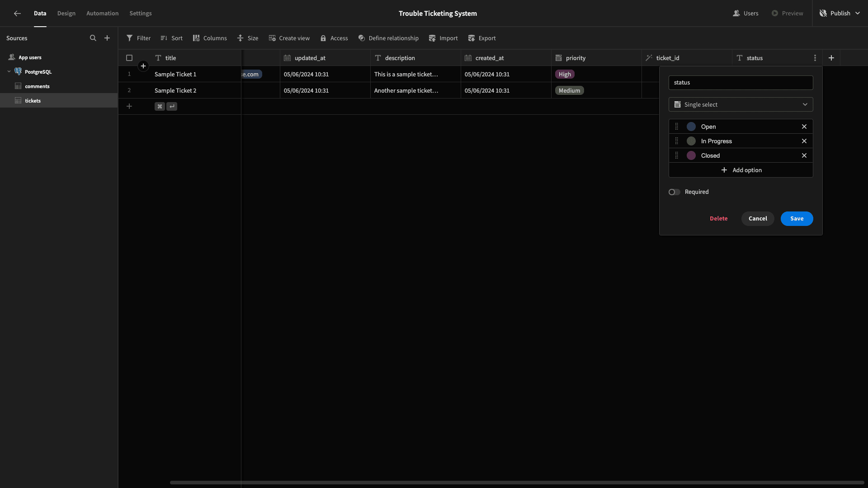The image size is (868, 488).
Task: Open Define relationship tool
Action: coord(388,38)
